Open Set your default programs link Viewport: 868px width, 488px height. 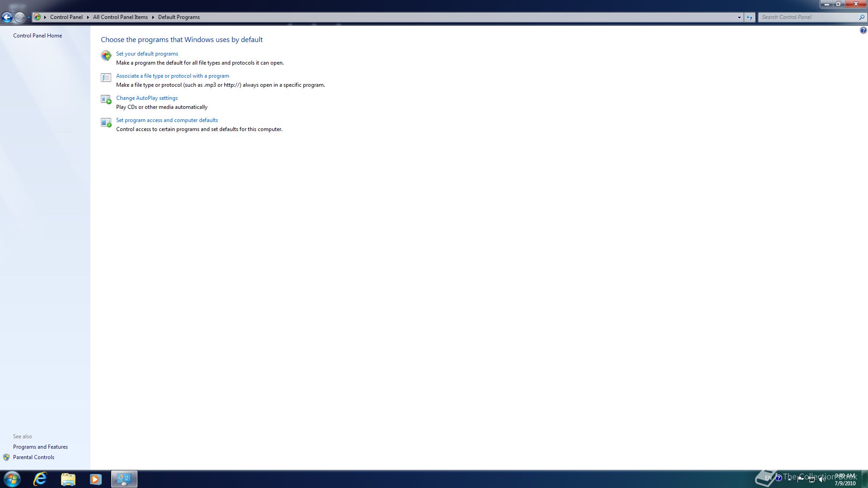(x=147, y=54)
